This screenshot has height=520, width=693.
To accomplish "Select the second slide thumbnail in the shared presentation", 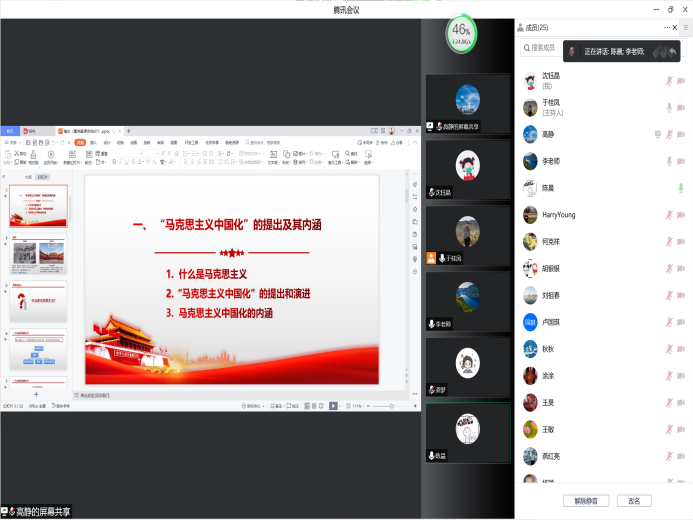I will 39,256.
